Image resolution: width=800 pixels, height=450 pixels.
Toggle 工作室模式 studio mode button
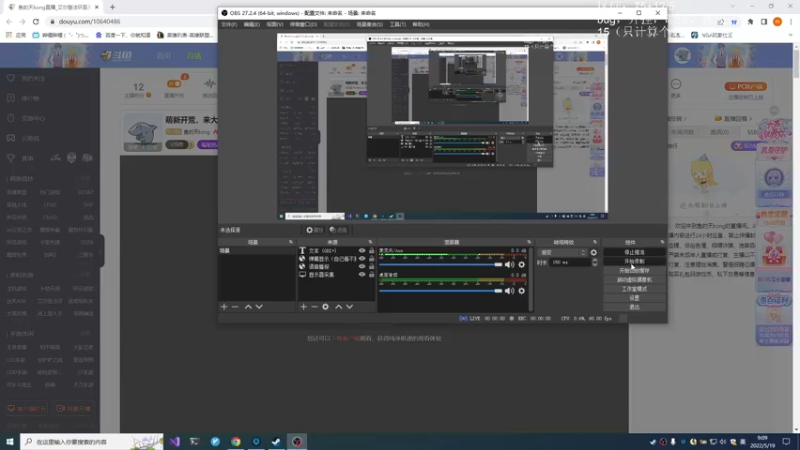click(x=634, y=289)
